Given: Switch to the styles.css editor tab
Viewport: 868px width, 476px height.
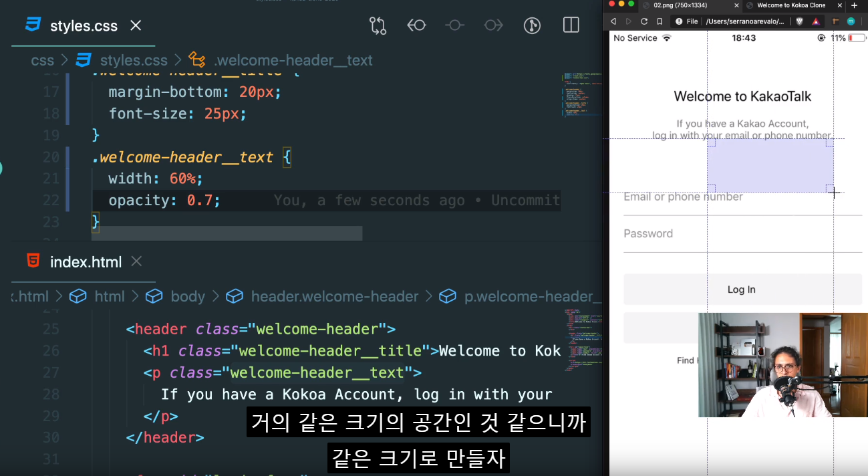Looking at the screenshot, I should pos(84,26).
